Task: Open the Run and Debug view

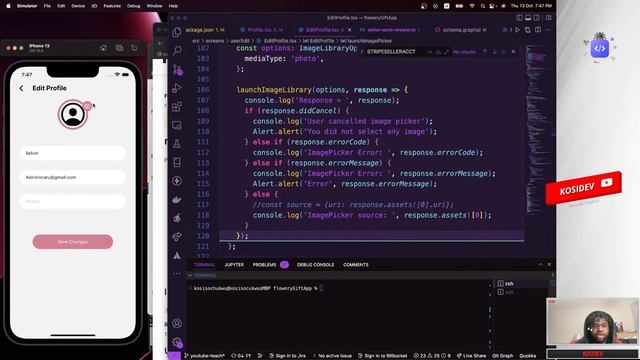Action: tap(177, 88)
